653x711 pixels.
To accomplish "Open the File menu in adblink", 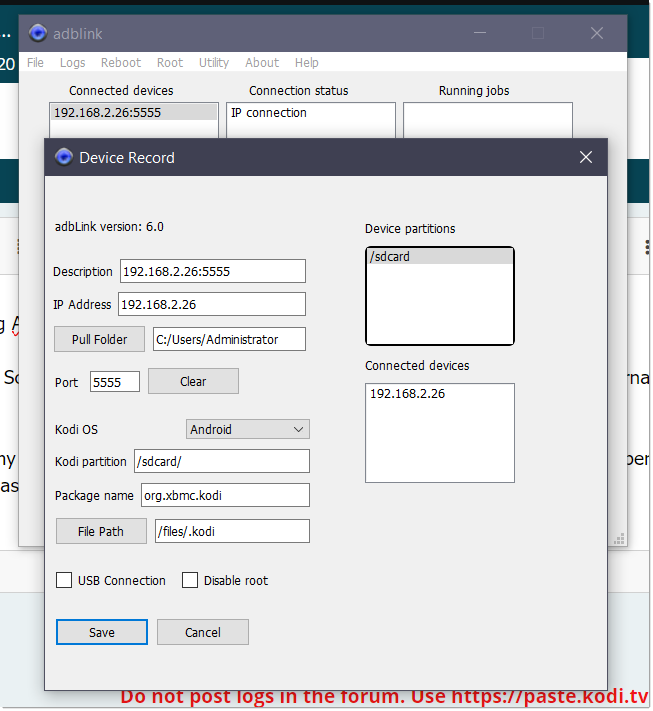I will pos(35,63).
